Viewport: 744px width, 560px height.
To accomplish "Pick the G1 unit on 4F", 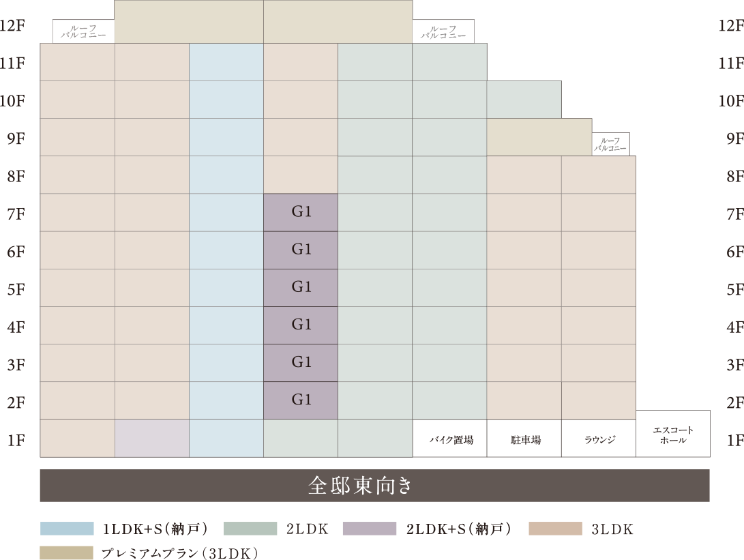I will click(x=301, y=325).
